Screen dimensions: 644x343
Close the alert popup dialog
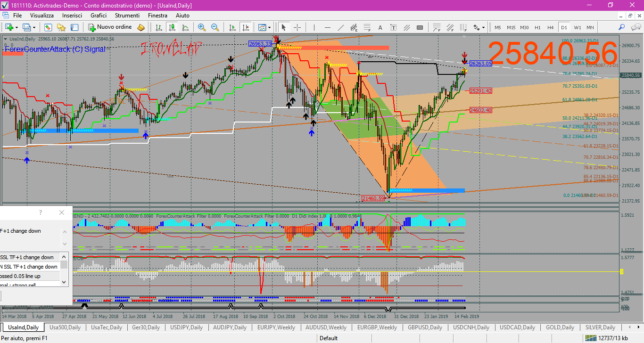point(62,212)
